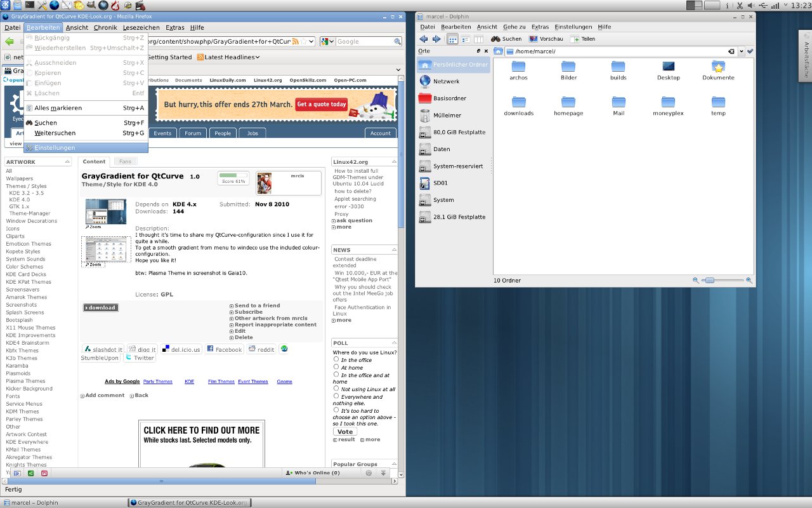
Task: Click the Dolphin Back arrow
Action: pyautogui.click(x=424, y=39)
